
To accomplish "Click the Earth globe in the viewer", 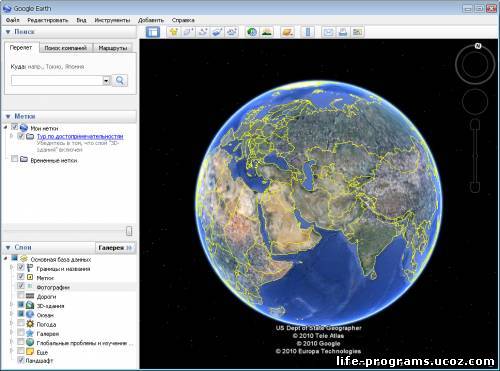I will (x=319, y=204).
